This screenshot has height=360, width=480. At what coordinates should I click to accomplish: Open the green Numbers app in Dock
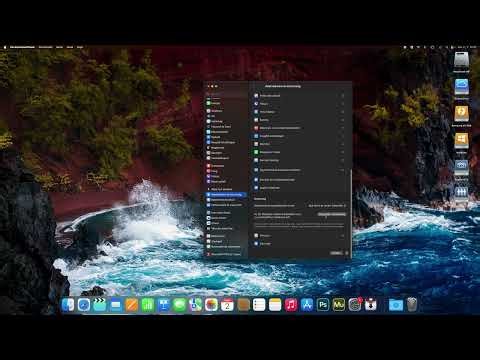[148, 305]
